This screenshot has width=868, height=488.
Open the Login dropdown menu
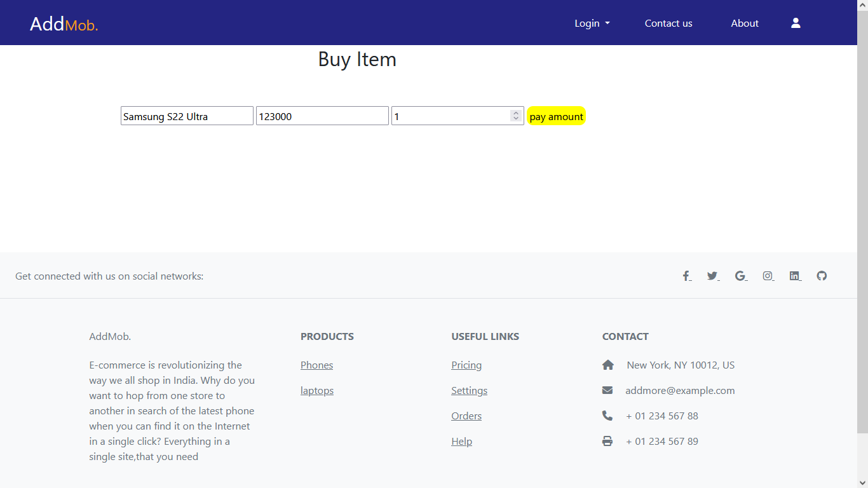[591, 23]
